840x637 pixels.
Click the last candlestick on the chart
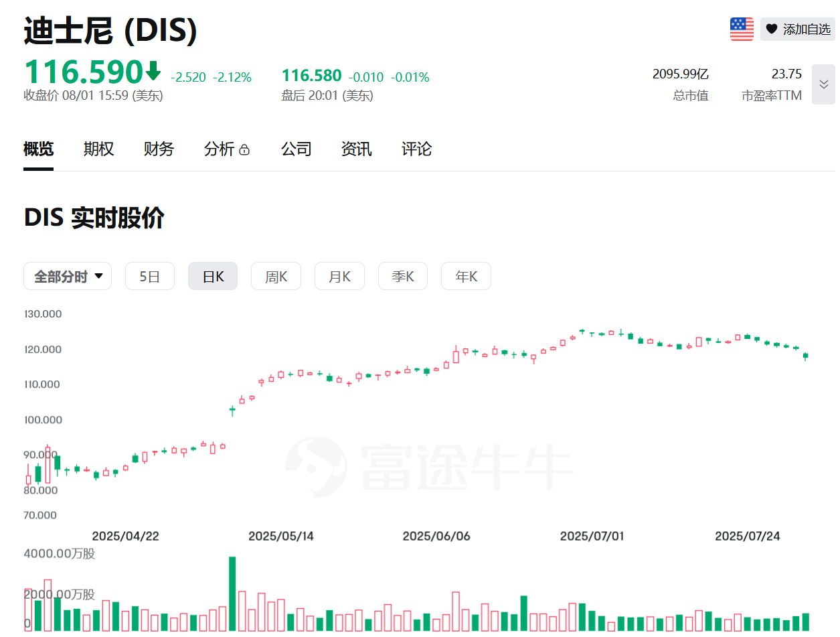(806, 356)
